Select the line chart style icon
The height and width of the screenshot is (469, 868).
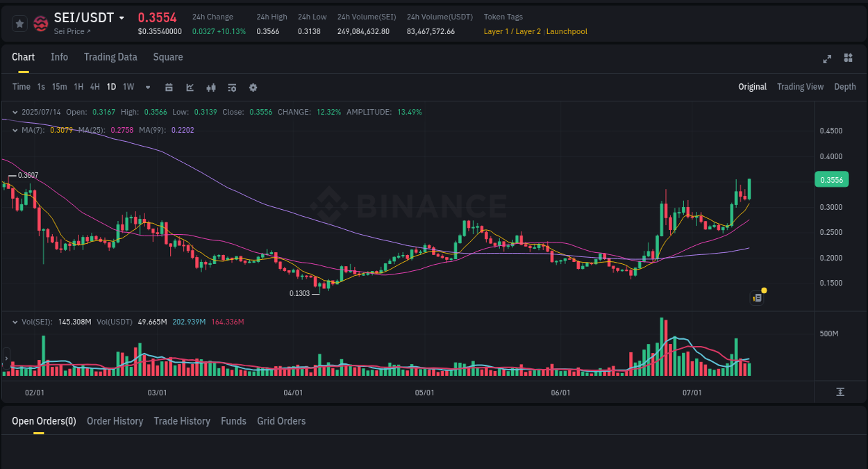(x=190, y=87)
